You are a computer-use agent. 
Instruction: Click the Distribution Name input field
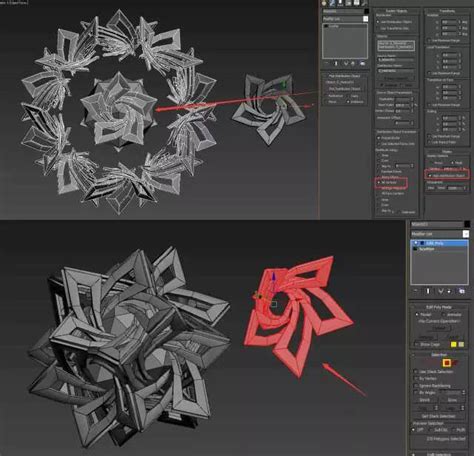[395, 71]
